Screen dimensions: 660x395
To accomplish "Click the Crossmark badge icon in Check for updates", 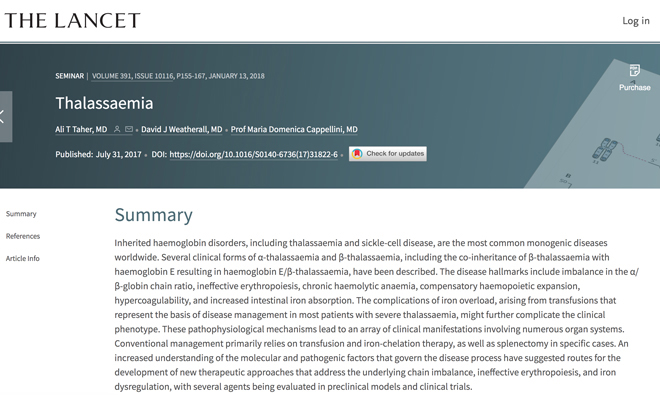I will coord(357,154).
